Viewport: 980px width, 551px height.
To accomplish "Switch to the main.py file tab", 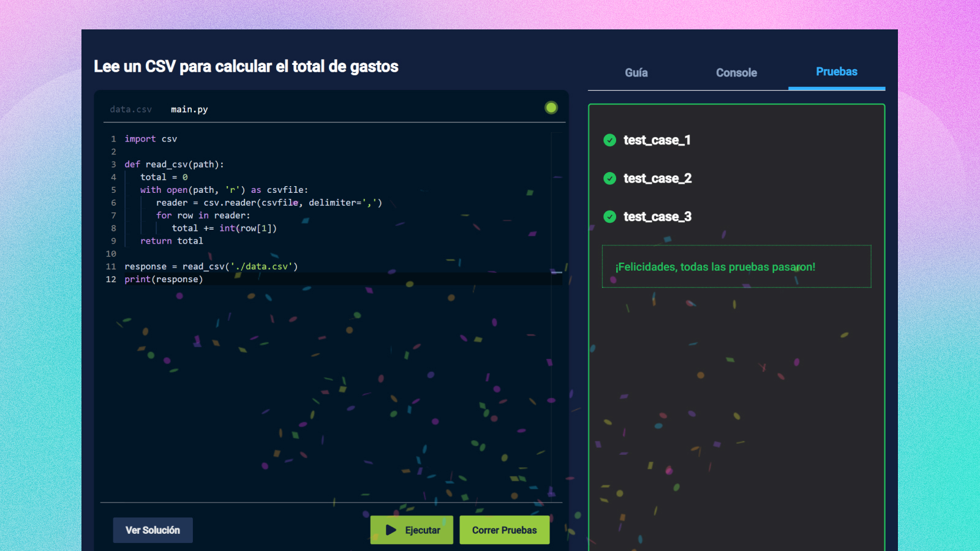I will 189,110.
